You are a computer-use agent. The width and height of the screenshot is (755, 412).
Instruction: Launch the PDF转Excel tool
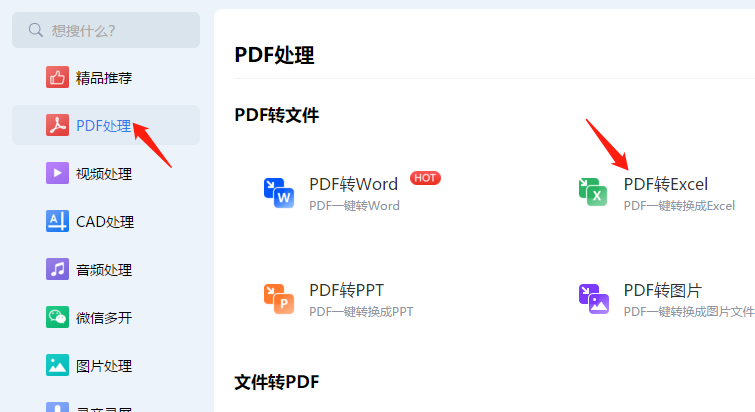[x=665, y=184]
